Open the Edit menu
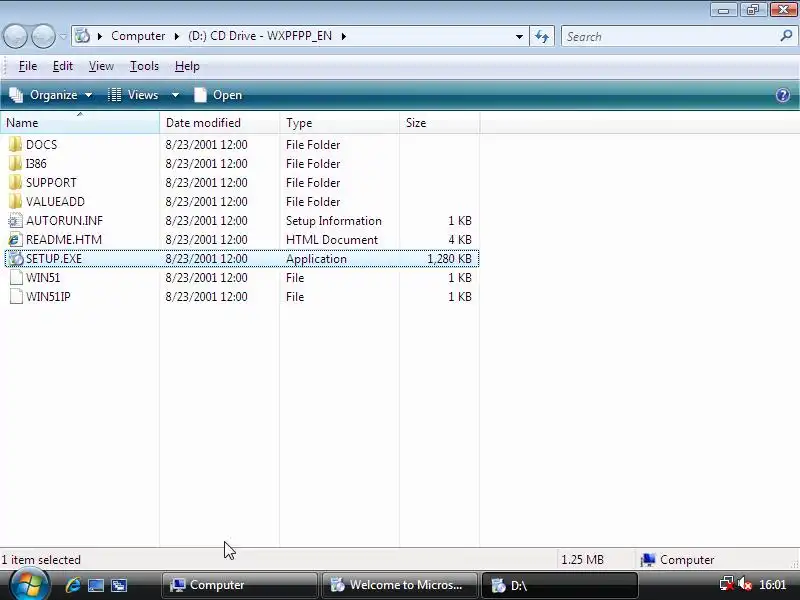 pos(63,66)
